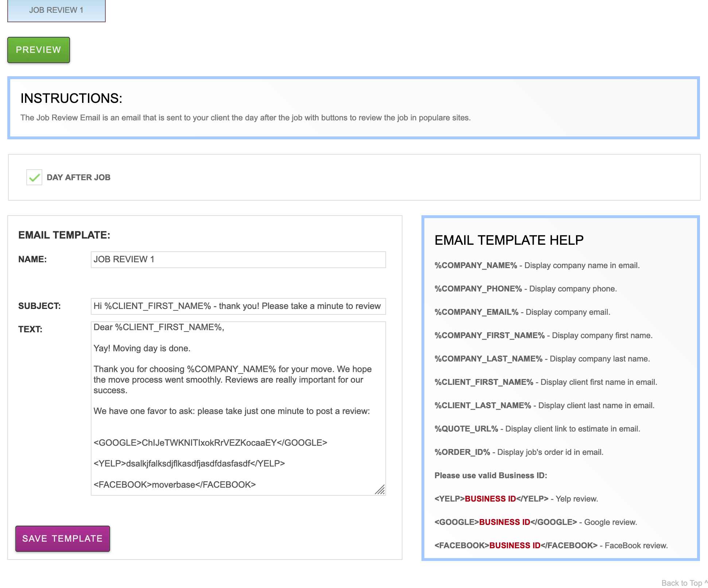Click the red BUSINESS ID in YELP help
Screen dimensions: 708x588
point(490,499)
